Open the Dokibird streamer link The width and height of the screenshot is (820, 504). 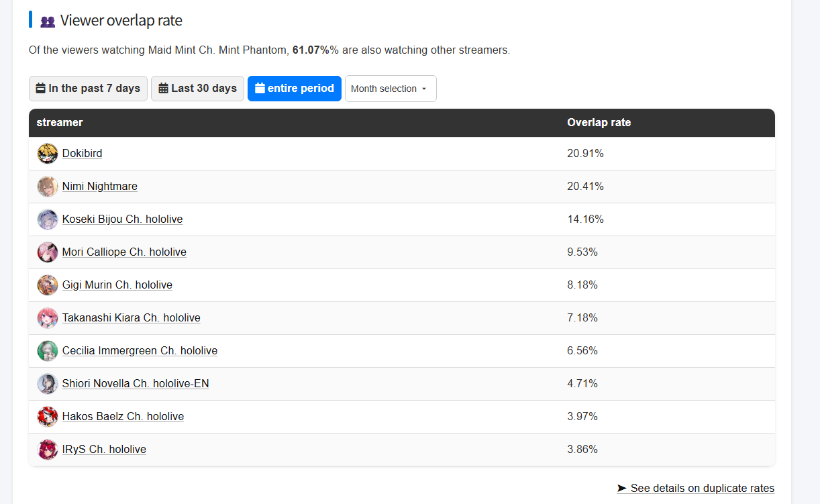click(82, 154)
